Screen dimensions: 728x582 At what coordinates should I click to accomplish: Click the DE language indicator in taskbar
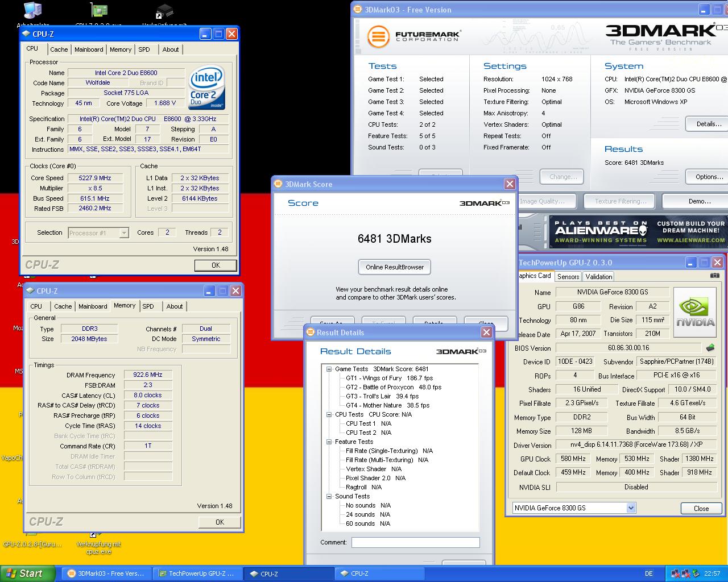pos(649,573)
